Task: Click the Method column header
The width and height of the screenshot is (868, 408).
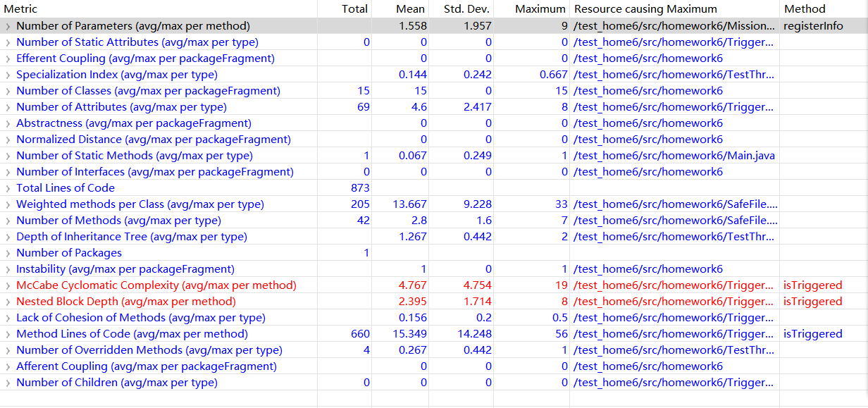Action: tap(804, 9)
